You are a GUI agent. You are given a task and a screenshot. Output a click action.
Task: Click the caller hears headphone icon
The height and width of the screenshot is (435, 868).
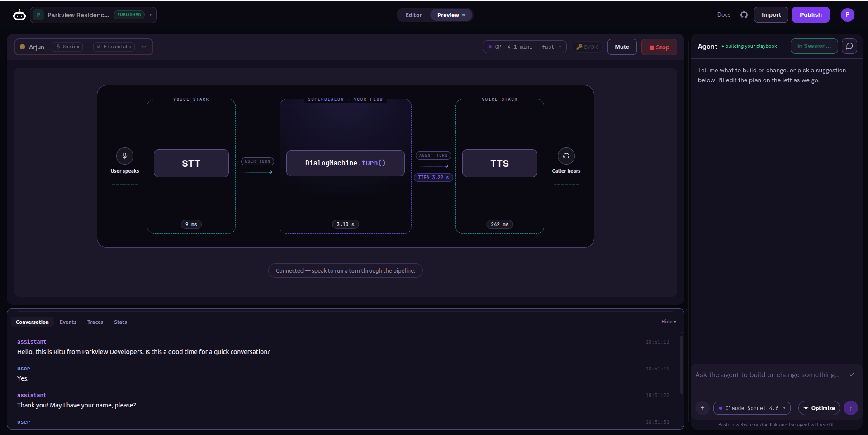coord(566,156)
